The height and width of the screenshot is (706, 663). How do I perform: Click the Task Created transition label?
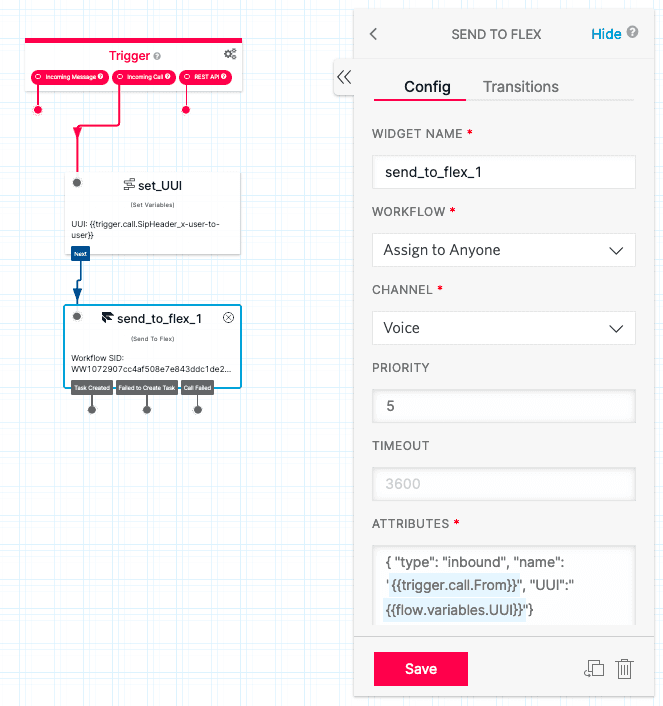[x=92, y=387]
